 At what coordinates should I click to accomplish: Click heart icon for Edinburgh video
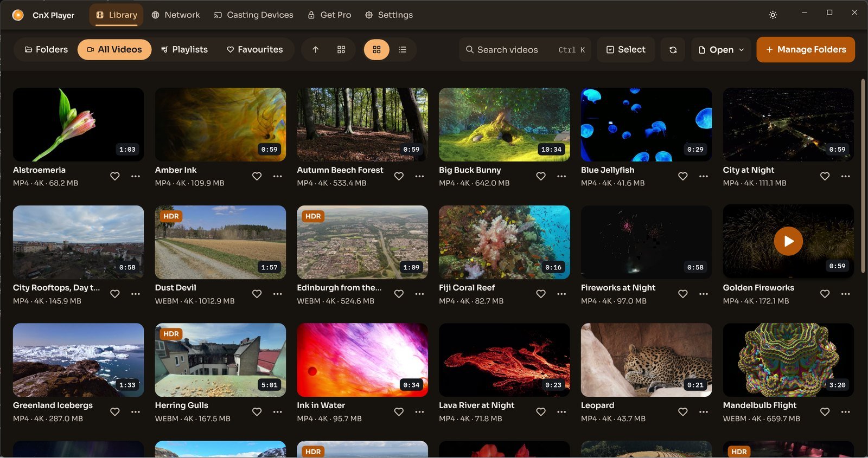point(399,294)
